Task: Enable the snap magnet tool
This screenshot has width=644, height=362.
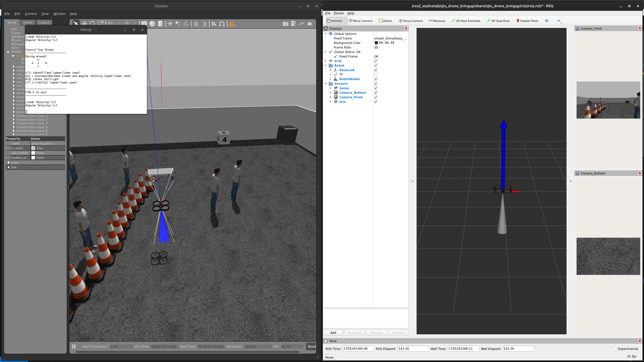Action: point(222,24)
